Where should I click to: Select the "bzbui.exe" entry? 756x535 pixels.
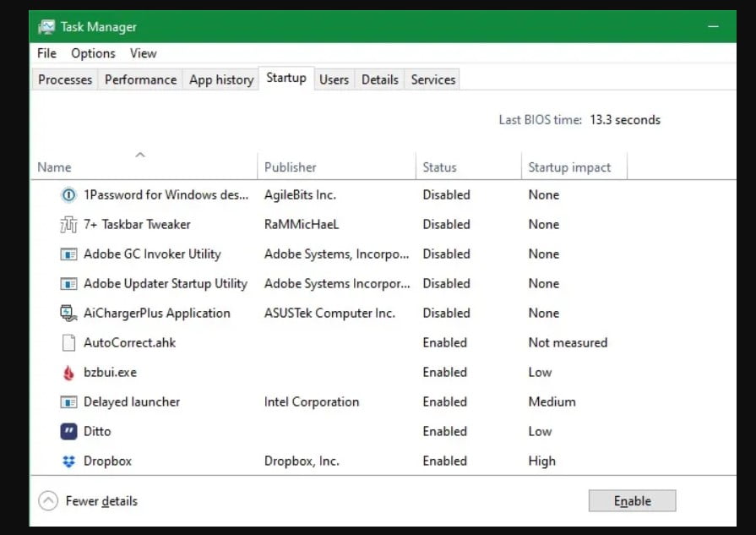pyautogui.click(x=110, y=373)
